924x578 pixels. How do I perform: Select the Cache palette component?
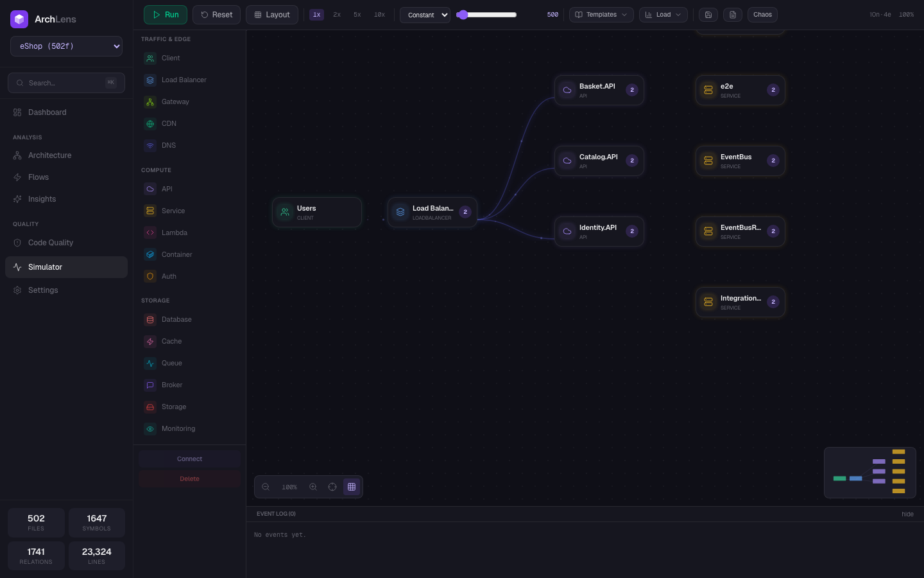(x=189, y=342)
